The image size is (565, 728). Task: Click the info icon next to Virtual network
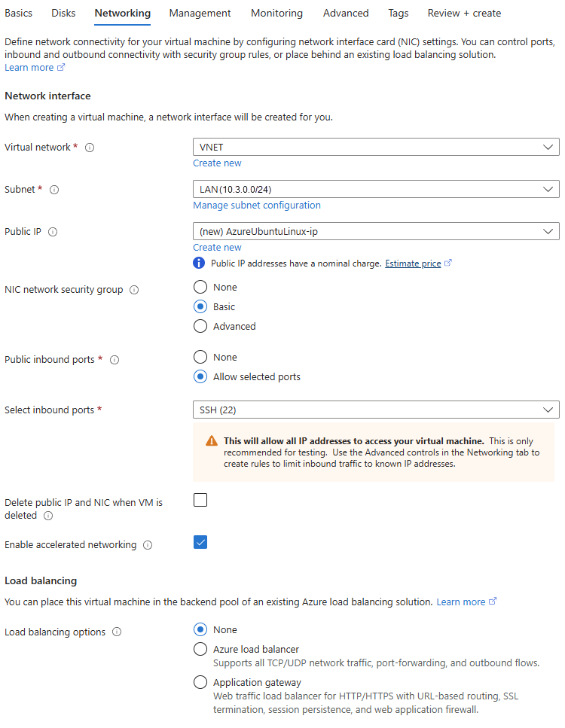tap(90, 148)
